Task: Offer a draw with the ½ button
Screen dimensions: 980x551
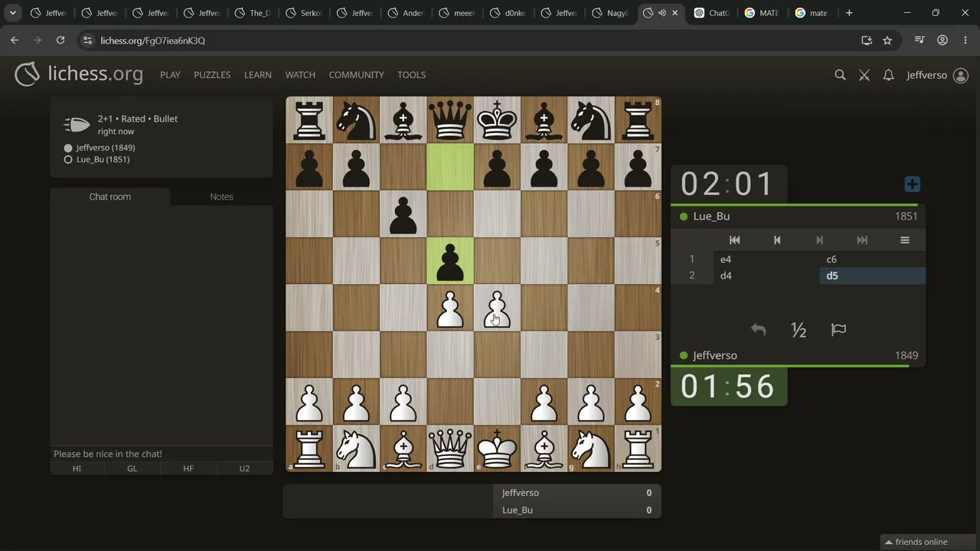Action: [x=799, y=330]
